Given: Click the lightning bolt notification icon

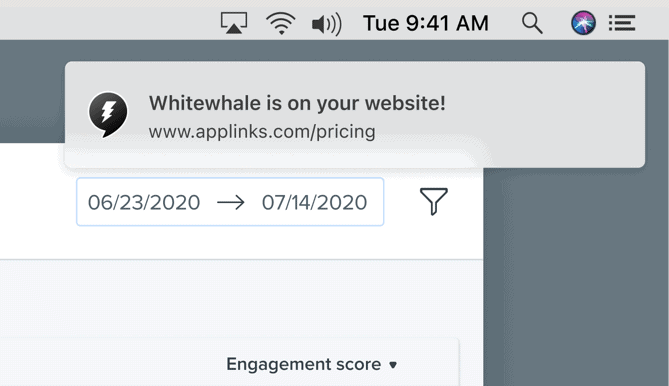Looking at the screenshot, I should click(108, 114).
